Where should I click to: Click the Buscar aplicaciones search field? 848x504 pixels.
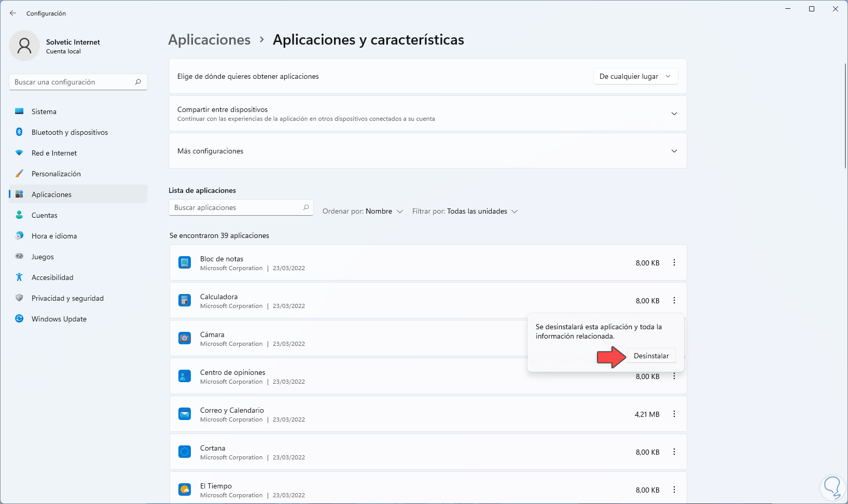[x=236, y=207]
